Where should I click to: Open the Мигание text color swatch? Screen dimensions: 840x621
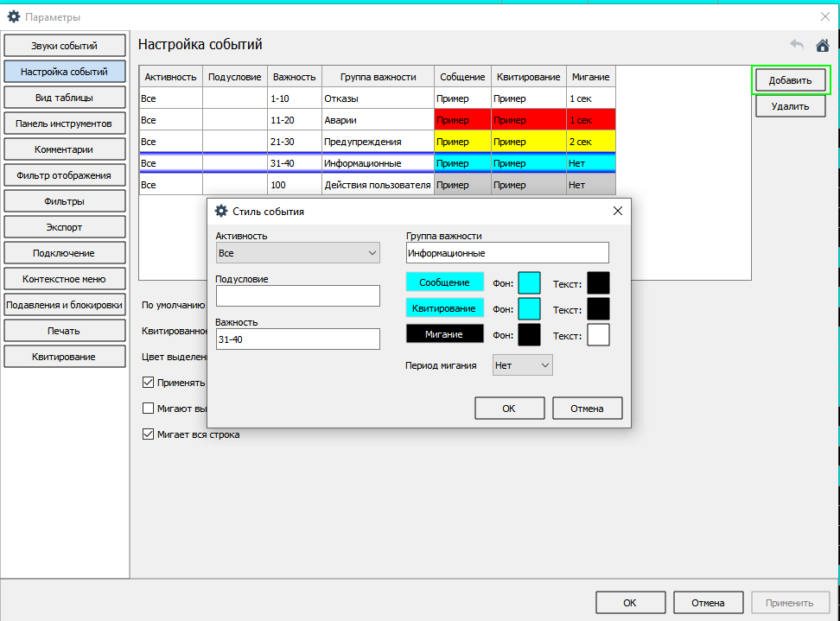tap(598, 335)
